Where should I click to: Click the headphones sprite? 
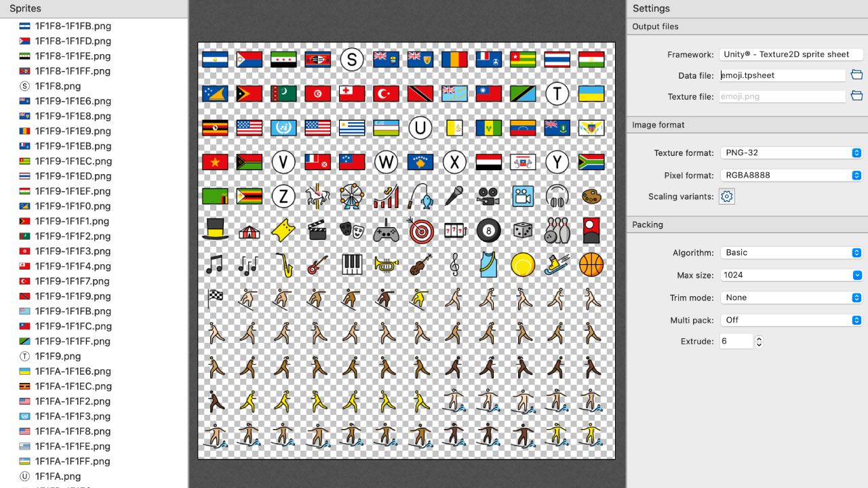(x=557, y=197)
